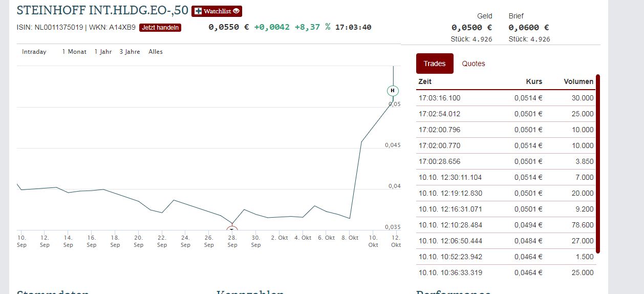Click the Brief price 0,0600 €
644x294 pixels.
(529, 28)
